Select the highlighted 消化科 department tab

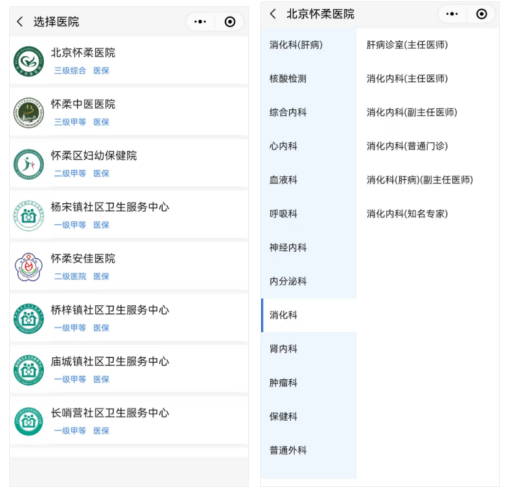tap(309, 315)
